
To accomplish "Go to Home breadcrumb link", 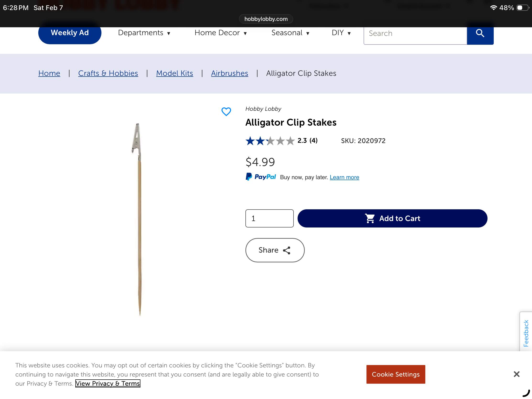I will coord(49,73).
